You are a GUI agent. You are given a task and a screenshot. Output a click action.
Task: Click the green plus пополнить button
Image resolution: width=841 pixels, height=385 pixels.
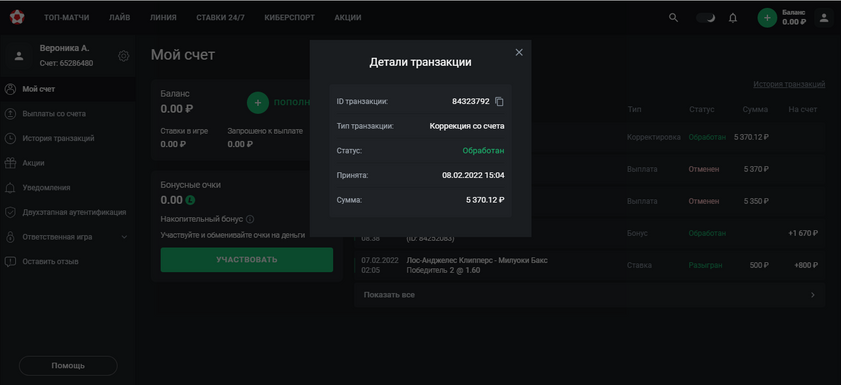[x=258, y=102]
